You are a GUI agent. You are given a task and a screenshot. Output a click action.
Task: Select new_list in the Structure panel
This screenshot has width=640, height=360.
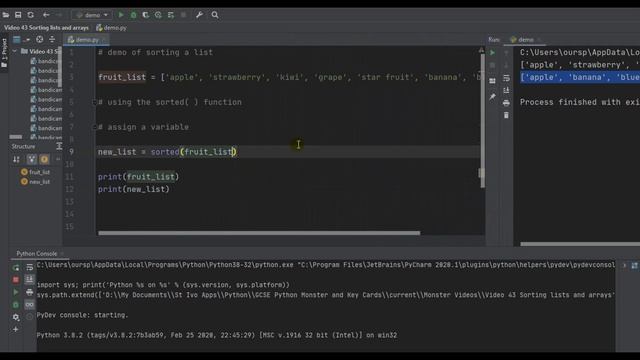[36, 182]
